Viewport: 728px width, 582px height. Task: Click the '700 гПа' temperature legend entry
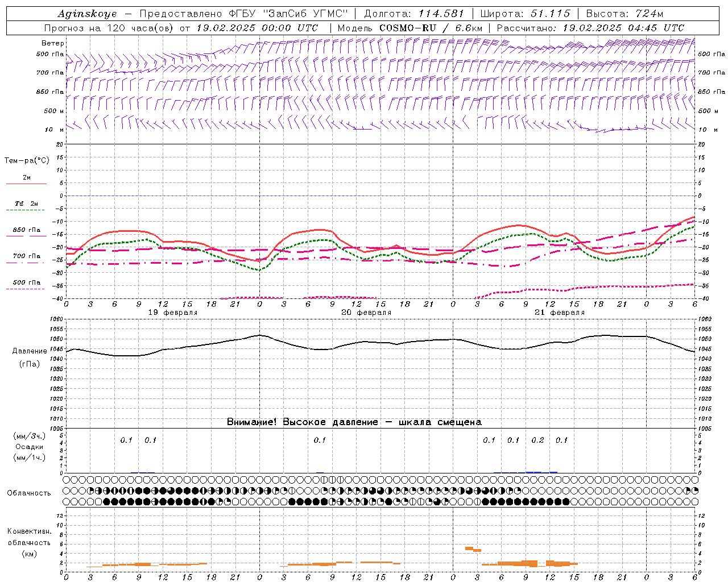(26, 256)
